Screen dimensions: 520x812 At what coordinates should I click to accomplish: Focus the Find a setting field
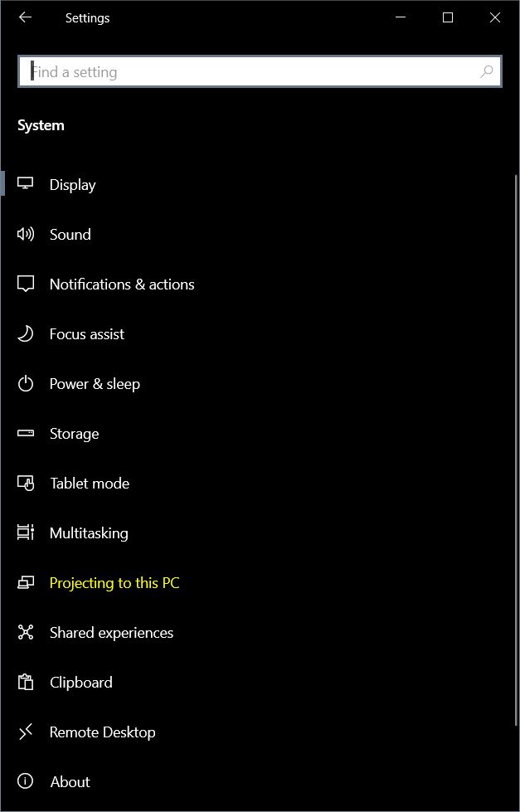pyautogui.click(x=260, y=71)
